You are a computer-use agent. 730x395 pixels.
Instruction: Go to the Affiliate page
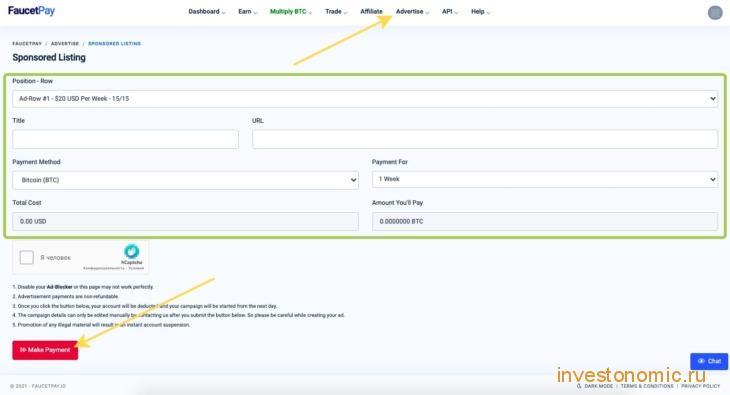coord(371,12)
